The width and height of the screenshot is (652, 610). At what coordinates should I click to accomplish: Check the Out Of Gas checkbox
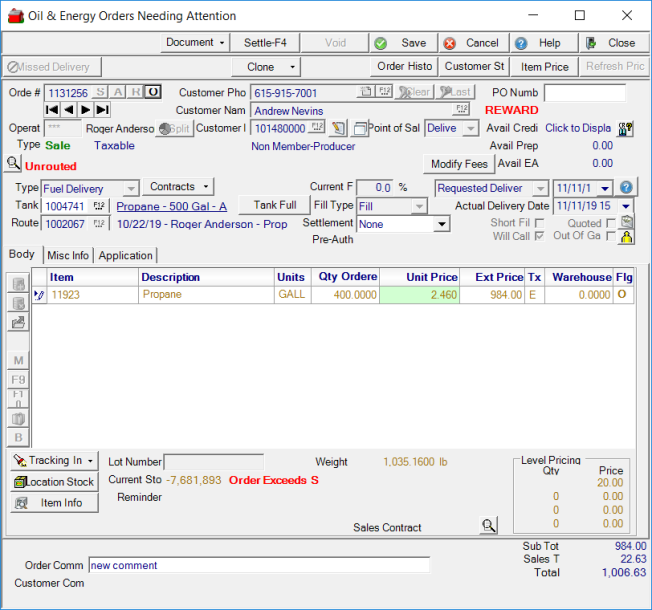(611, 237)
